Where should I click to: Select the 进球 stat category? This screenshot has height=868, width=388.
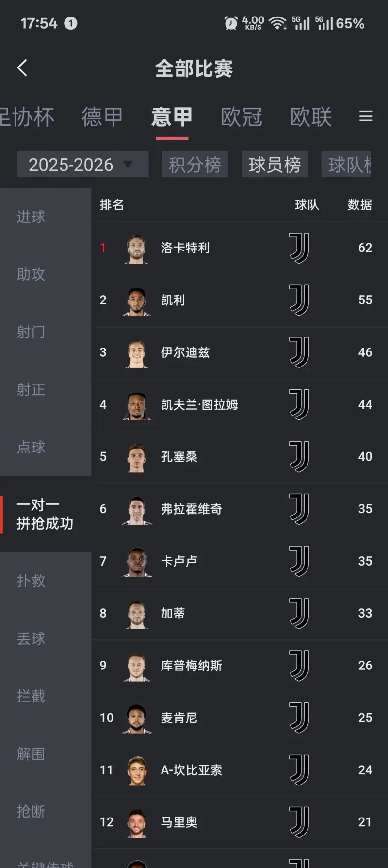pos(31,217)
